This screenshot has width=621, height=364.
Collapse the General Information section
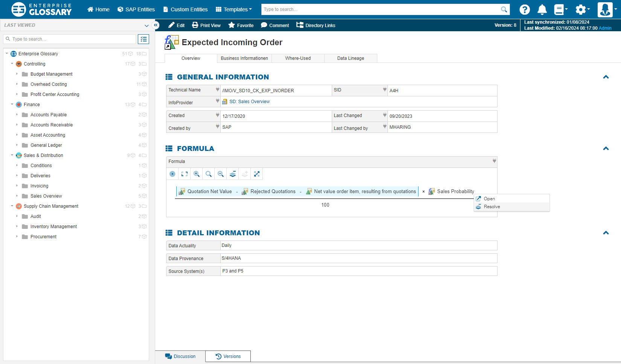pos(606,77)
